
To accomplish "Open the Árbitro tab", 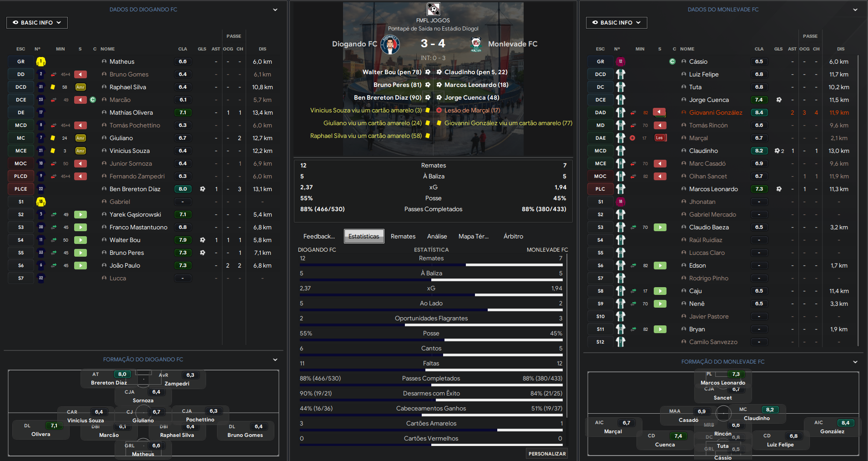I will point(513,236).
